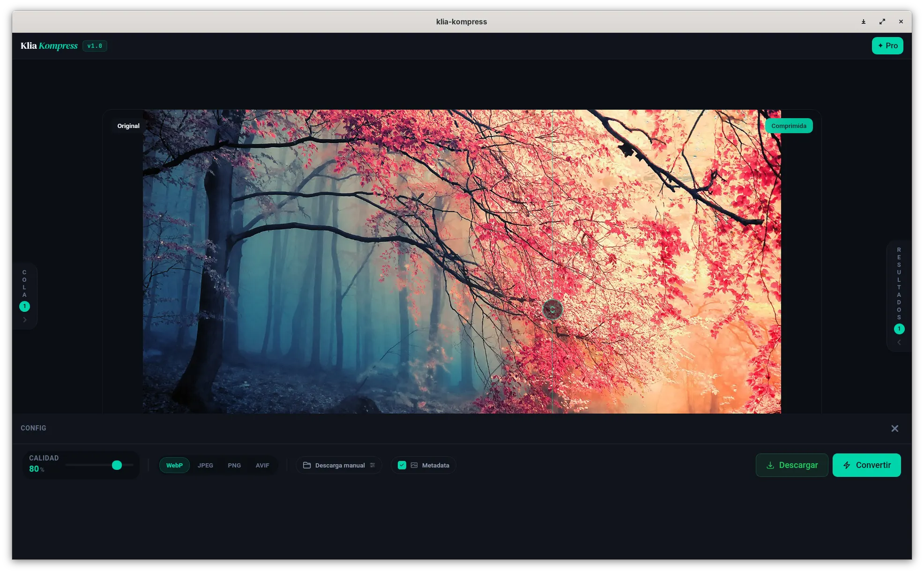Choose AVIF as output format
This screenshot has height=573, width=924.
pyautogui.click(x=262, y=465)
